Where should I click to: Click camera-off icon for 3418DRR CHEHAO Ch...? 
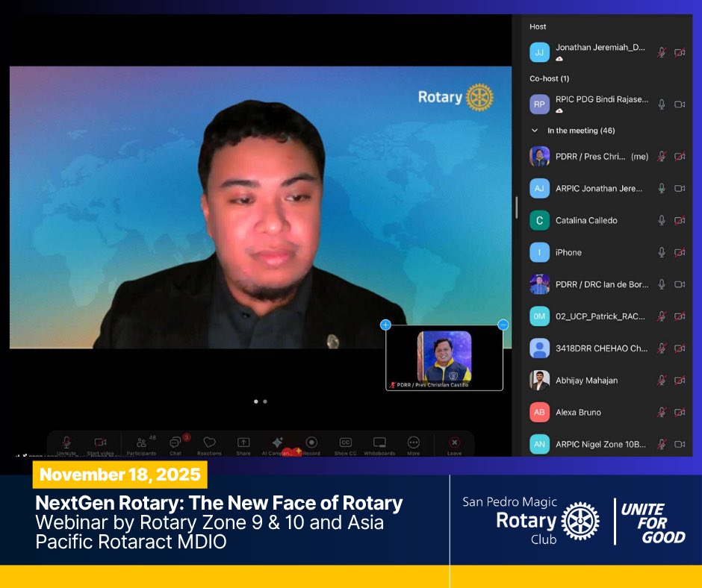(x=680, y=348)
